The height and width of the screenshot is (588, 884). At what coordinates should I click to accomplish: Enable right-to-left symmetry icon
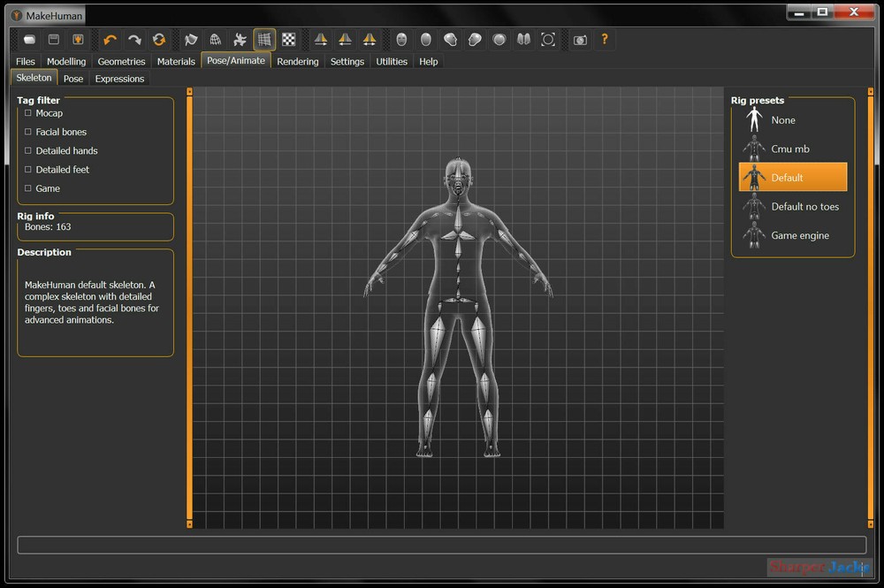click(345, 40)
